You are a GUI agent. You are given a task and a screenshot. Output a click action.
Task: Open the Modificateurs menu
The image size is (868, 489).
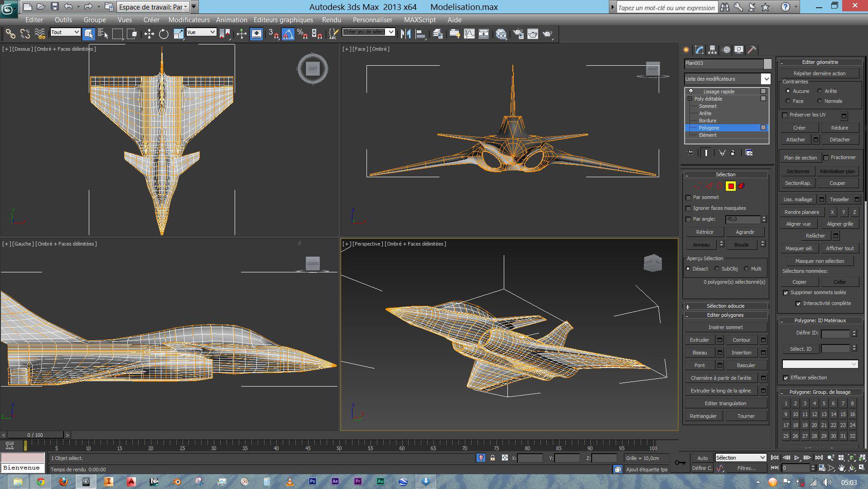pos(189,20)
